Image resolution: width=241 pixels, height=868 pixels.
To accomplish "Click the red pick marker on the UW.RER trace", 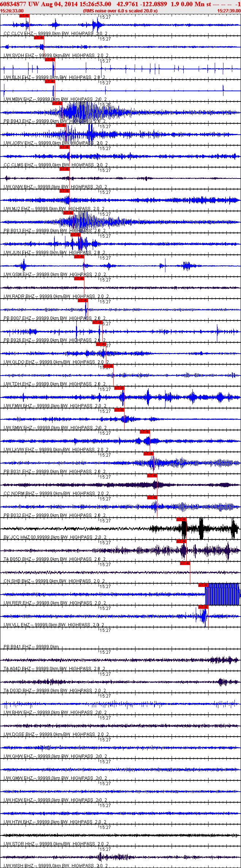I will pyautogui.click(x=203, y=585).
